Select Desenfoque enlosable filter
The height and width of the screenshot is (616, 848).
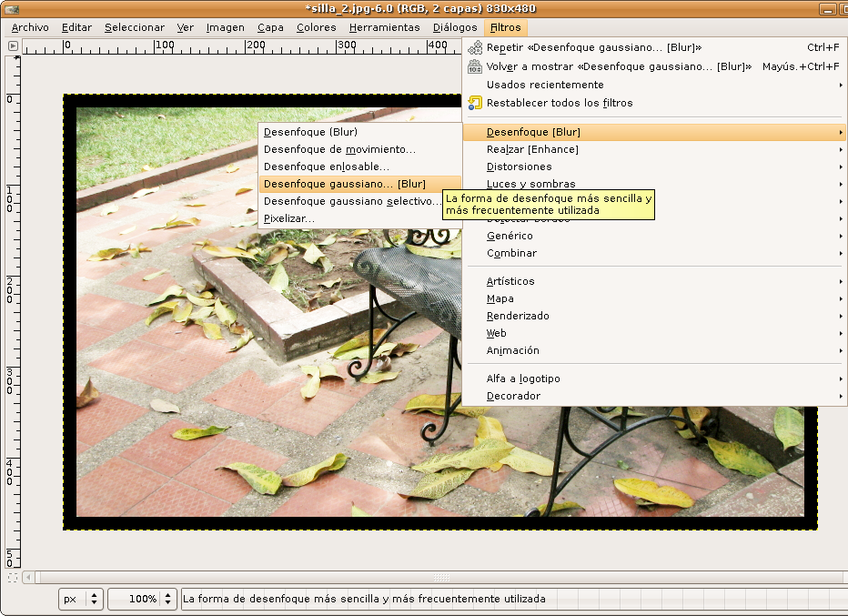click(x=360, y=167)
